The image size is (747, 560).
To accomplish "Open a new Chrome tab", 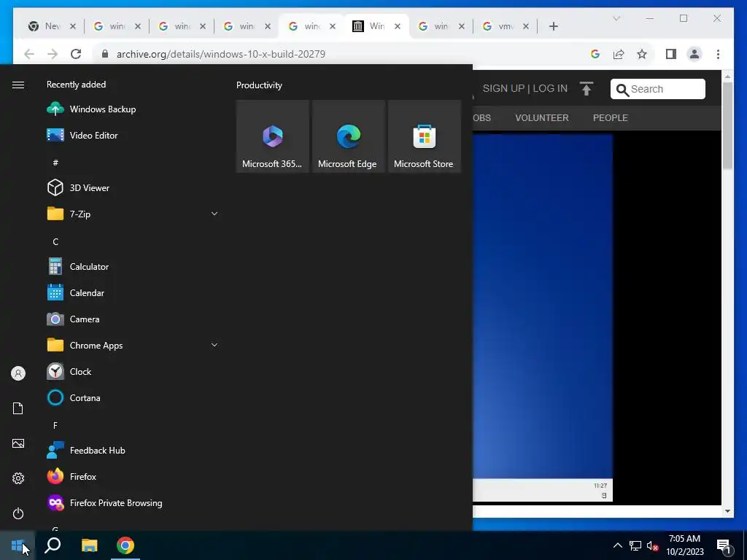I will (553, 26).
